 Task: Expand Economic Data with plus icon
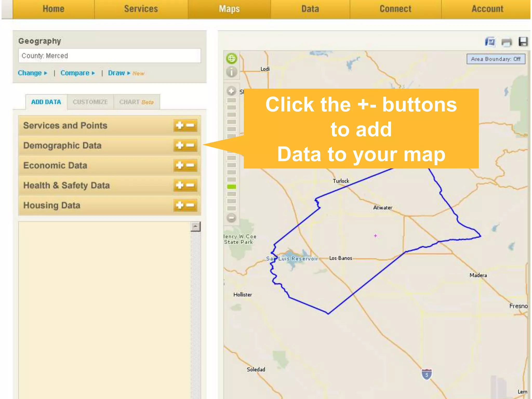click(180, 165)
